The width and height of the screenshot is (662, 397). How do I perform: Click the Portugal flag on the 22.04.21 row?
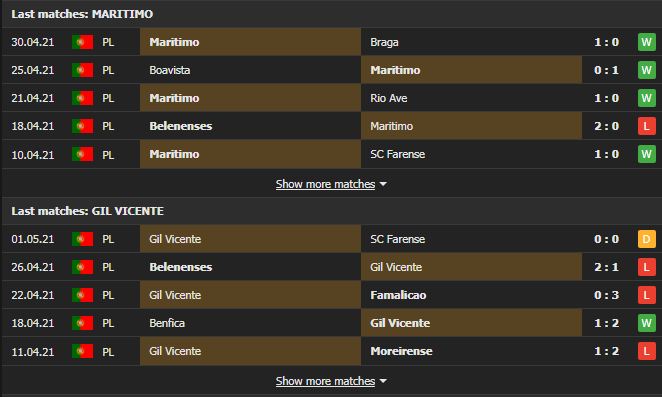tap(82, 295)
